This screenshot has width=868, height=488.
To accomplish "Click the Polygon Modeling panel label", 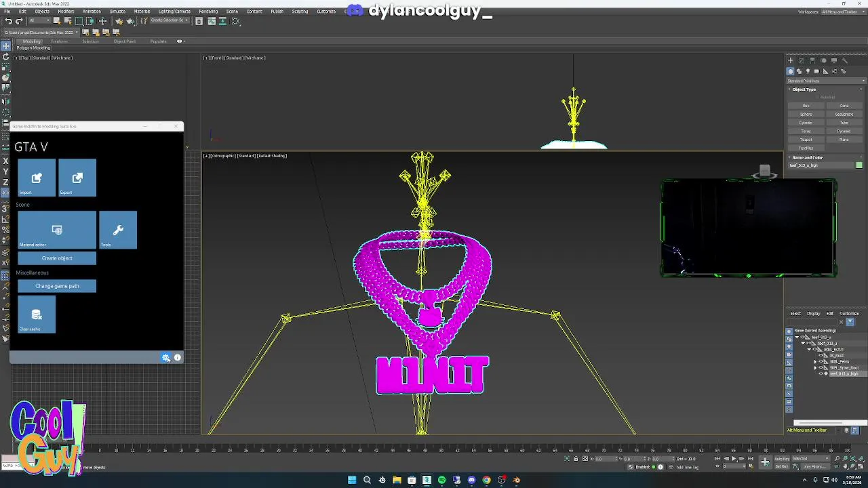I will pyautogui.click(x=33, y=48).
